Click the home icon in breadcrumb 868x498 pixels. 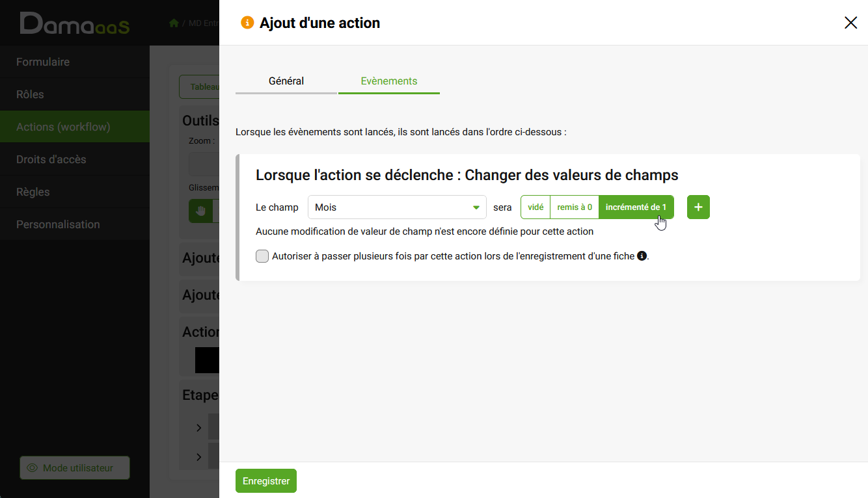[174, 23]
